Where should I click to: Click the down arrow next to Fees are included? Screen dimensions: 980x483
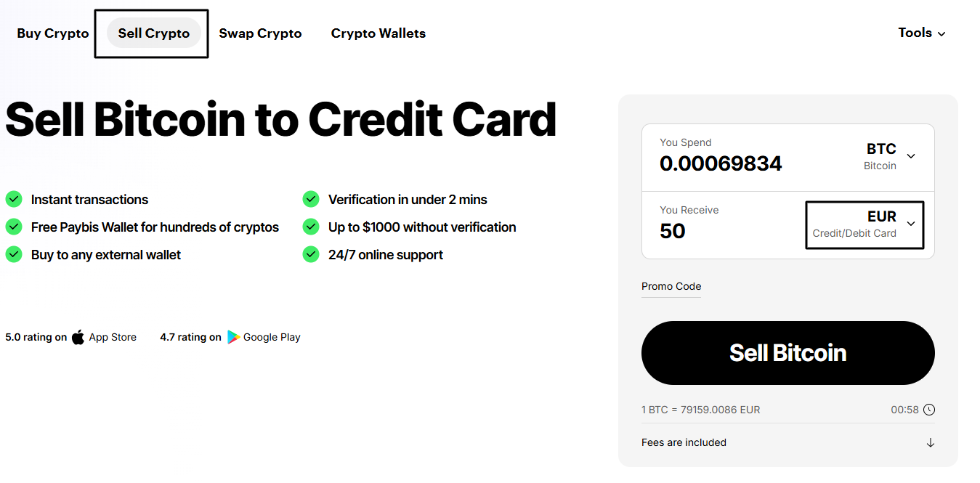[931, 442]
